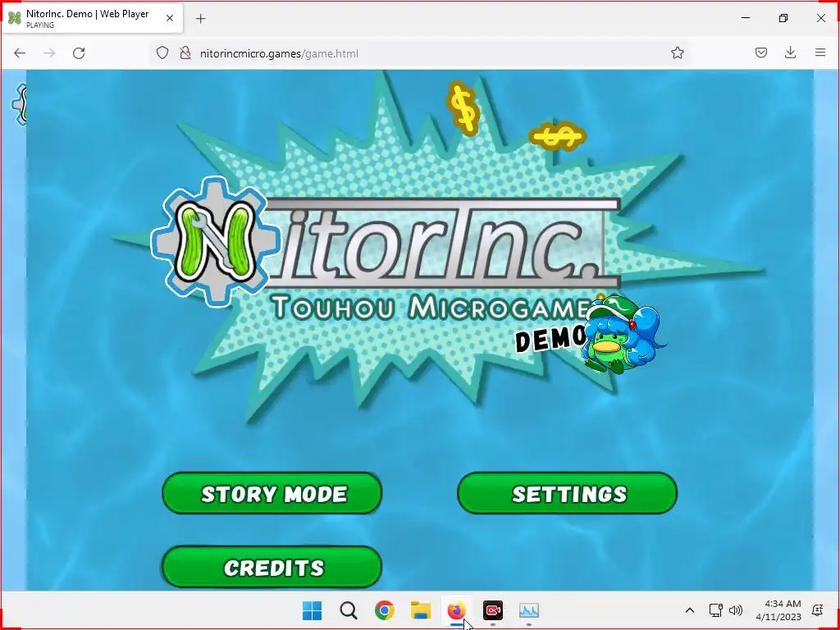Show hidden system tray icons

point(690,610)
